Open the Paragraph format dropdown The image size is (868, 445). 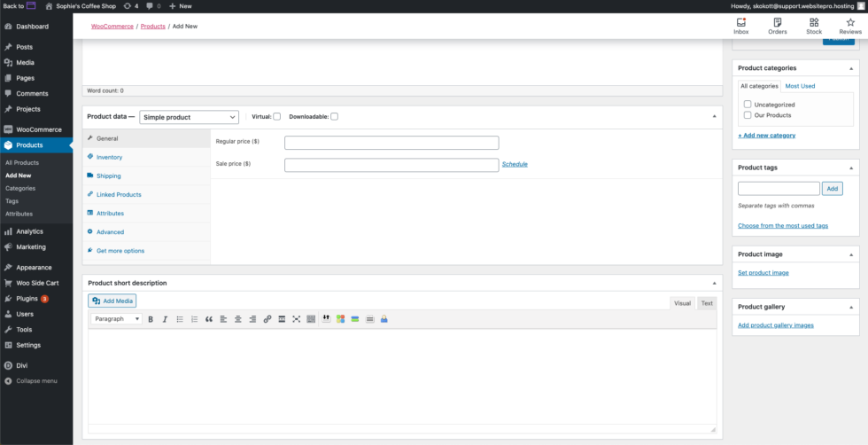[117, 319]
